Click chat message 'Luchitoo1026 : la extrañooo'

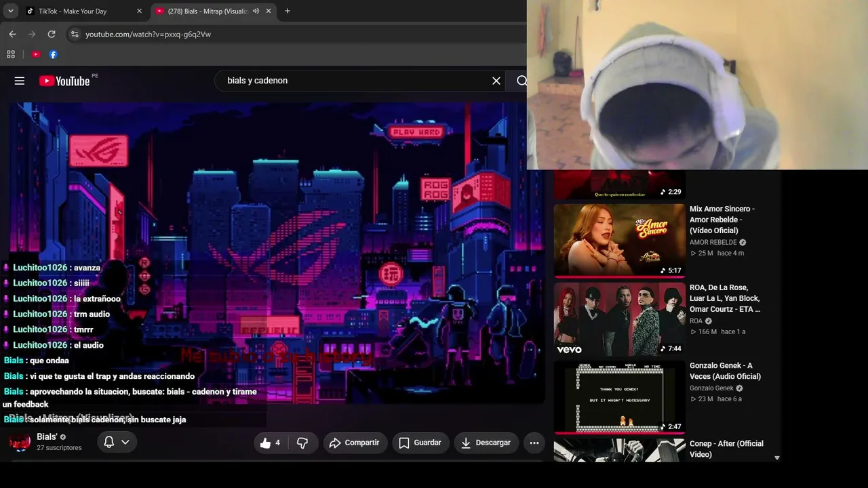tap(62, 299)
